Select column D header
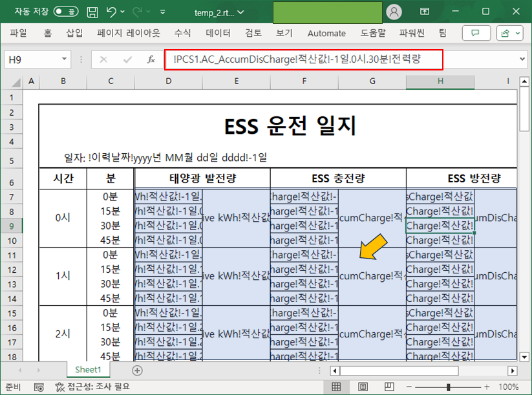This screenshot has height=395, width=532. pyautogui.click(x=168, y=81)
